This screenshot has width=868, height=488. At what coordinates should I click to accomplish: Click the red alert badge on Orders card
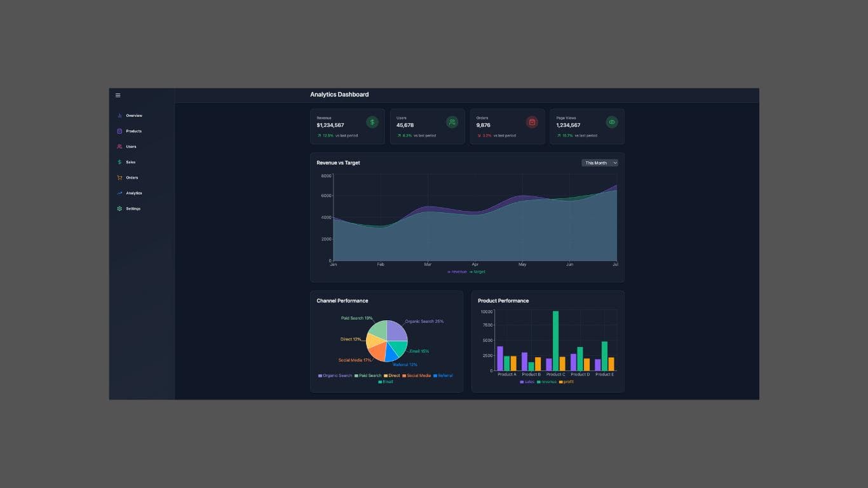(532, 121)
